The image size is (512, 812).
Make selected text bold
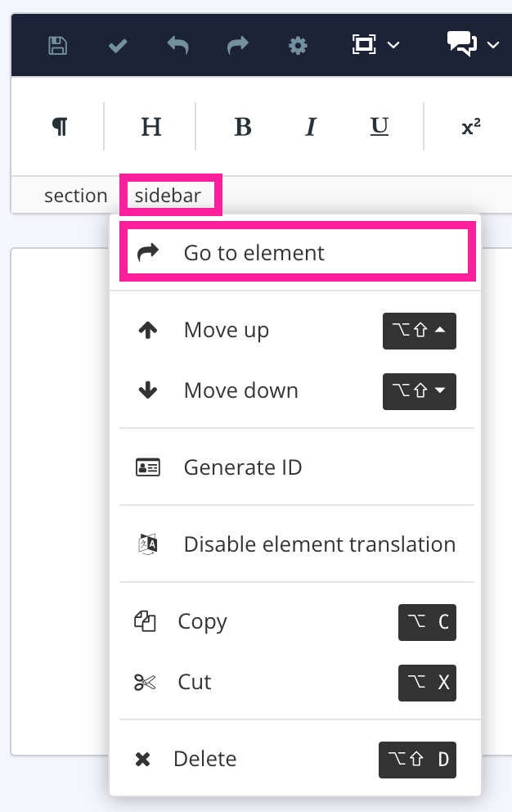tap(242, 126)
